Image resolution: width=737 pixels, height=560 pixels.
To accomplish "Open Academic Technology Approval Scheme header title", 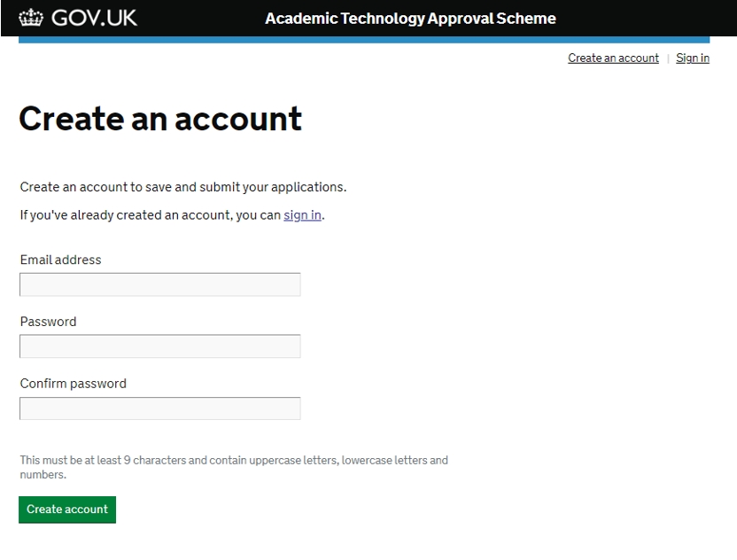I will 410,19.
